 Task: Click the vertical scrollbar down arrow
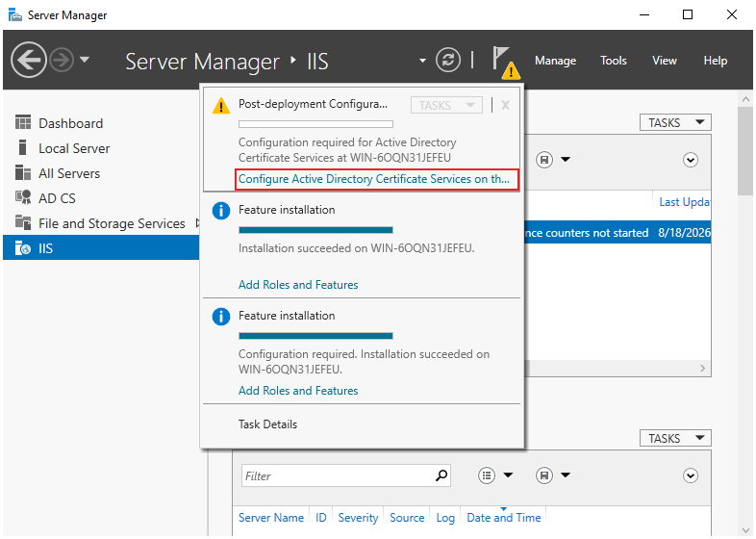click(745, 530)
